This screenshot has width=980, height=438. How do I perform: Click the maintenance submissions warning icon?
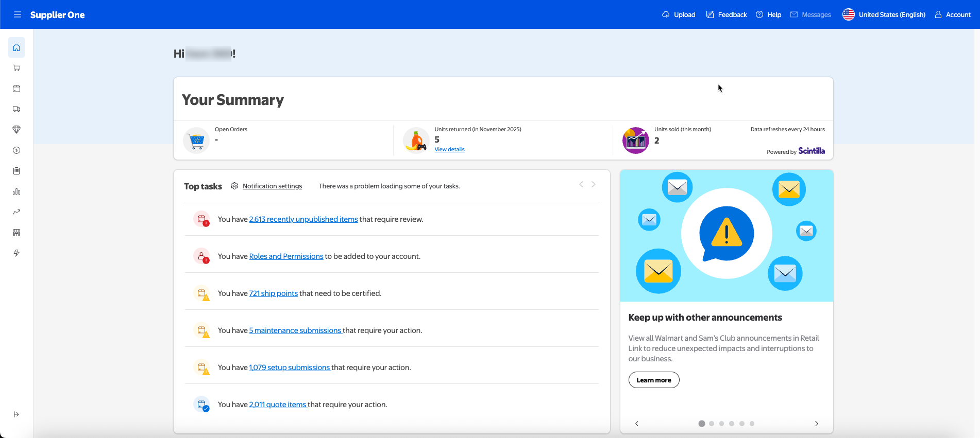click(x=202, y=330)
